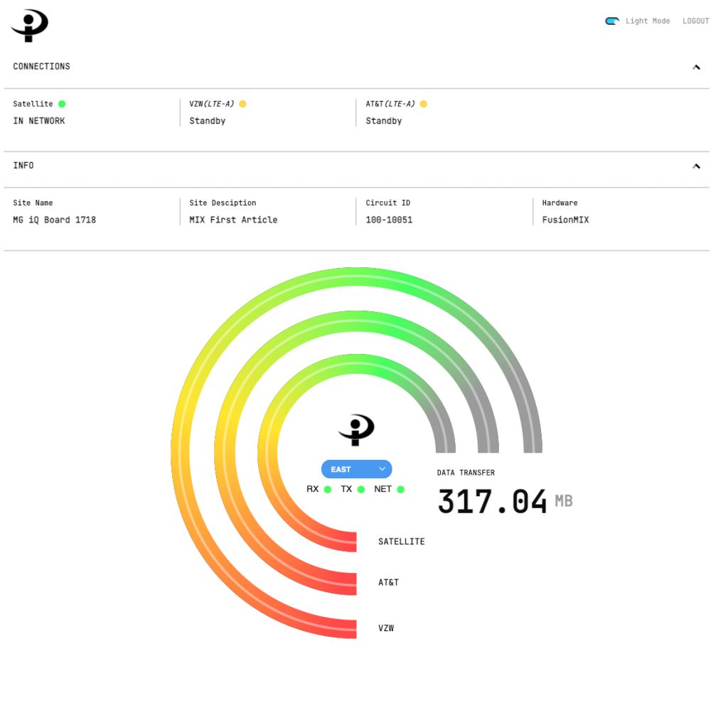Click the AT&T Standby status text
The height and width of the screenshot is (703, 728).
(x=383, y=121)
